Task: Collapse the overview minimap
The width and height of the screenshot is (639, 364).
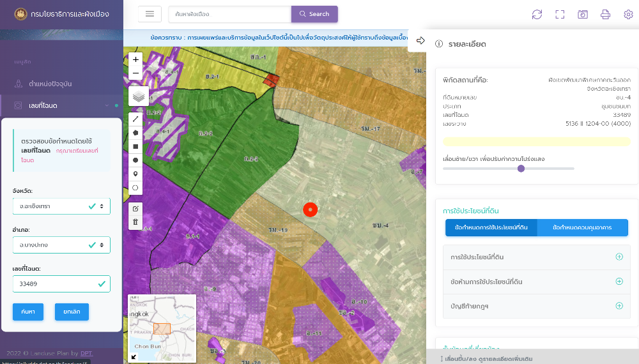Action: pos(134,357)
